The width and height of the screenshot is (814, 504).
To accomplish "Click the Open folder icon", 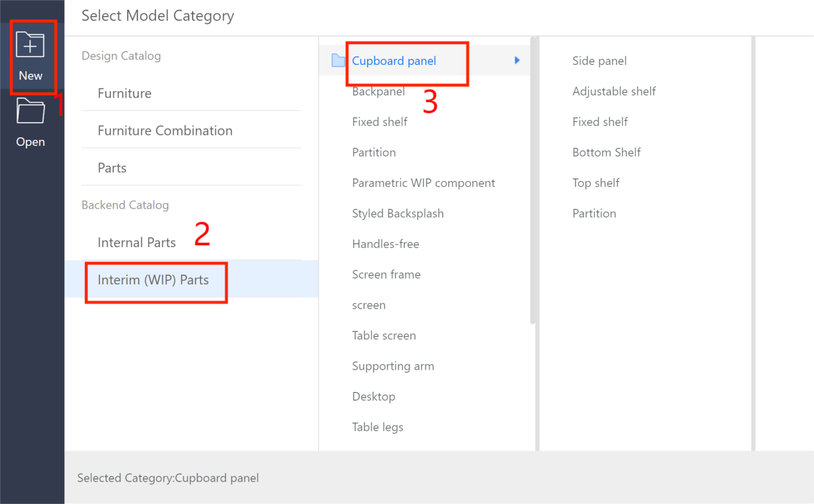I will click(x=30, y=111).
